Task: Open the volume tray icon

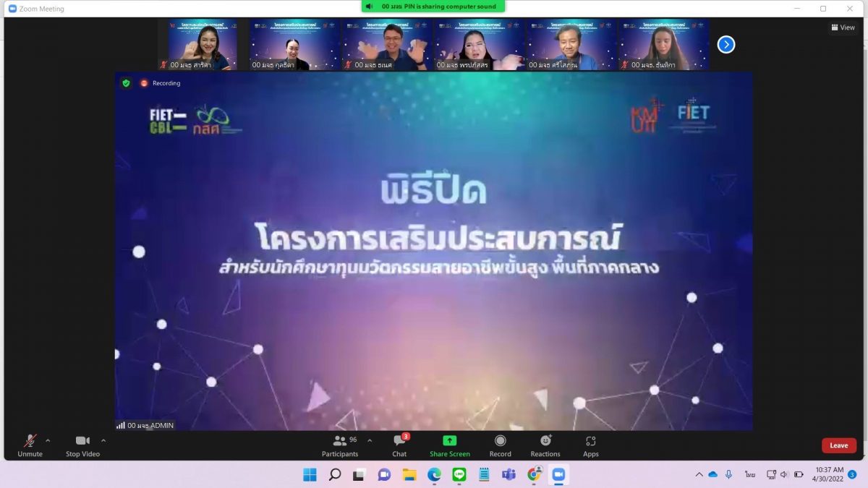Action: click(x=785, y=474)
